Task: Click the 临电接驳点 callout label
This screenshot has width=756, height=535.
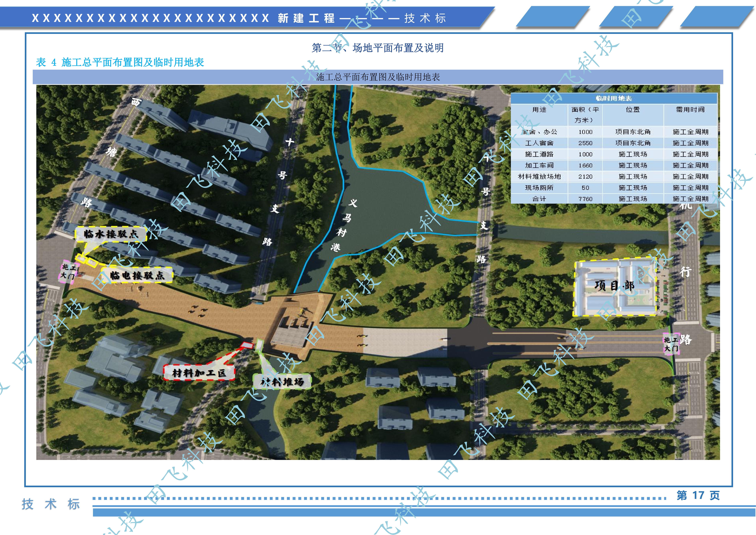Action: [x=137, y=275]
